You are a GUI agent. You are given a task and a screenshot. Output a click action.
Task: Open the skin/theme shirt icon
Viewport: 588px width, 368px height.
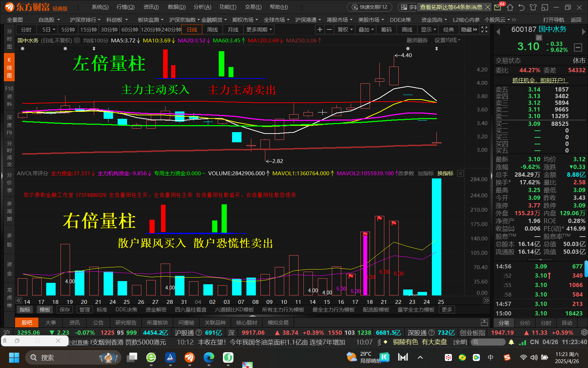point(533,7)
